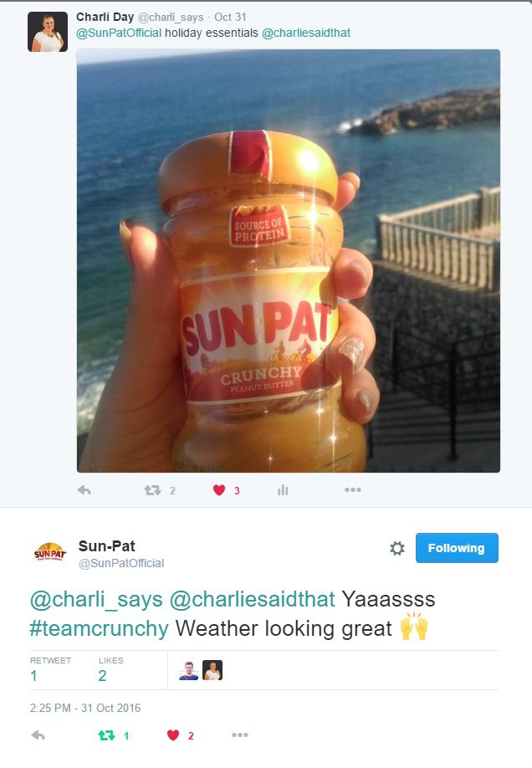The height and width of the screenshot is (768, 532).
Task: Click the Sun-Pat logo avatar
Action: point(49,551)
